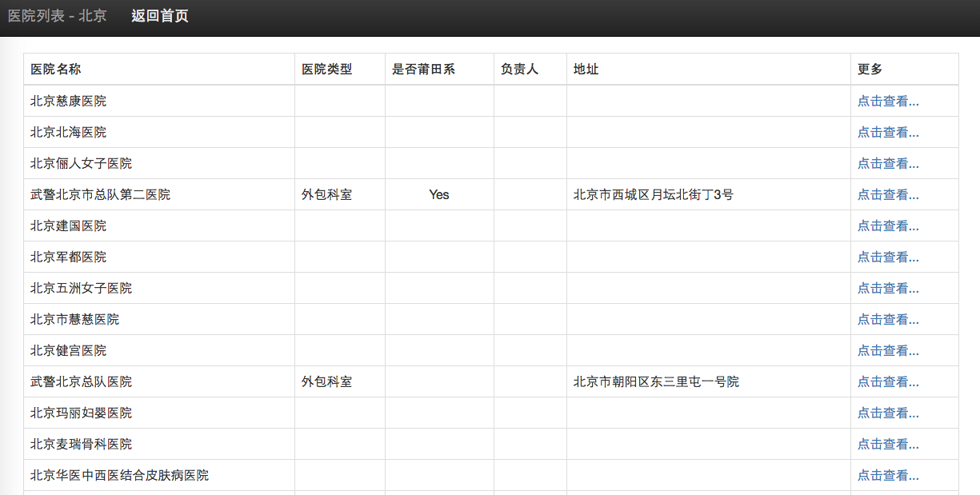This screenshot has height=495, width=980.
Task: View details for 武警北京市总队第二医院
Action: click(888, 194)
